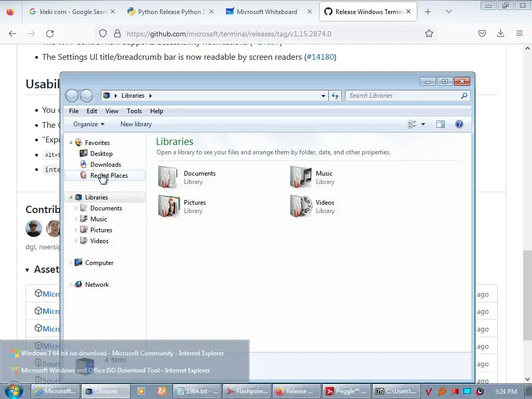Image resolution: width=532 pixels, height=399 pixels.
Task: Open 1984.txt taskbar button
Action: click(197, 391)
